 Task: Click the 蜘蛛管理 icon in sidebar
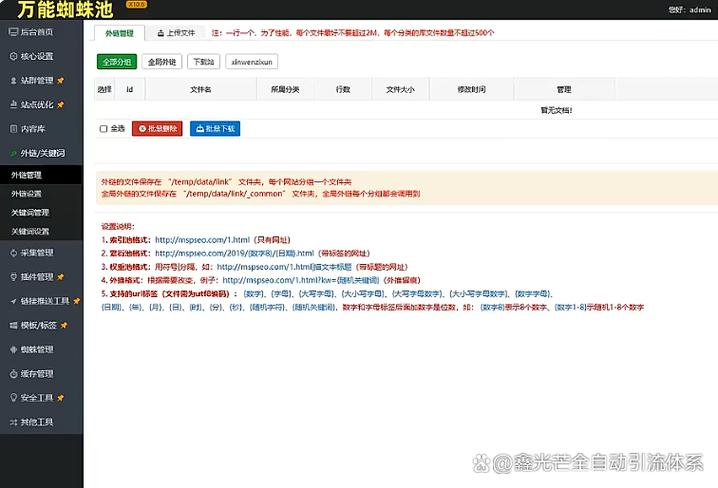[x=11, y=349]
